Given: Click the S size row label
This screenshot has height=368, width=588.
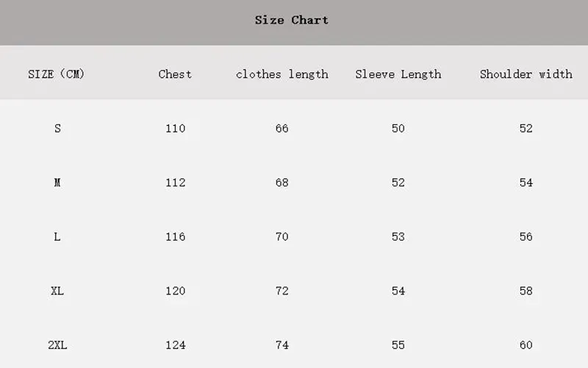Looking at the screenshot, I should pyautogui.click(x=57, y=128).
